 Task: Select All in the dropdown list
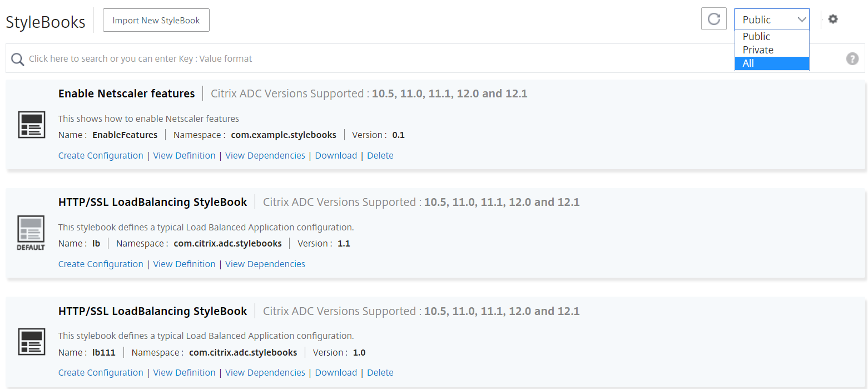[x=772, y=63]
